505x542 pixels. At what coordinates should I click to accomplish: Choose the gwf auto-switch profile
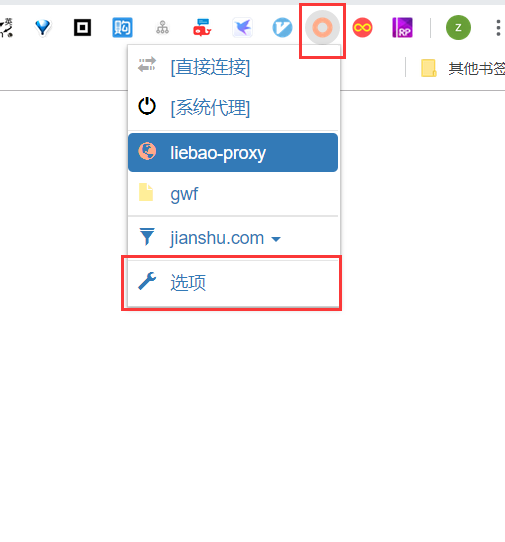[x=233, y=194]
